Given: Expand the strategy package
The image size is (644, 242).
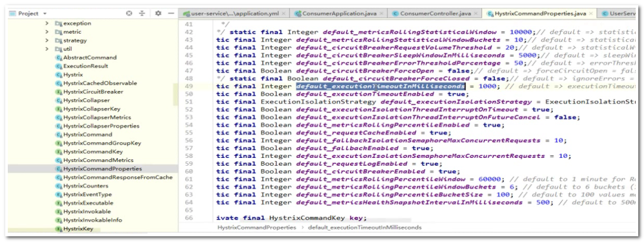Looking at the screenshot, I should click(x=47, y=41).
